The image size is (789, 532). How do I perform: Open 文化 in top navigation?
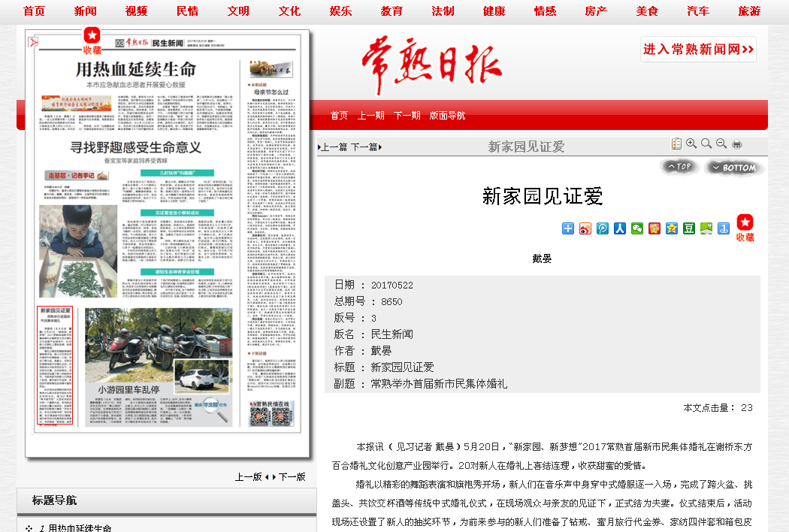[289, 11]
